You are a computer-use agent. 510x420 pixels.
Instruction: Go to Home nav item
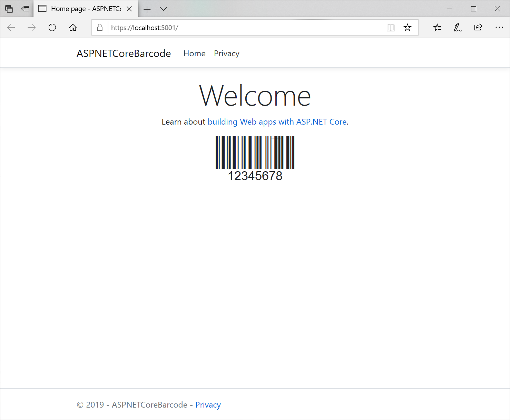(195, 53)
